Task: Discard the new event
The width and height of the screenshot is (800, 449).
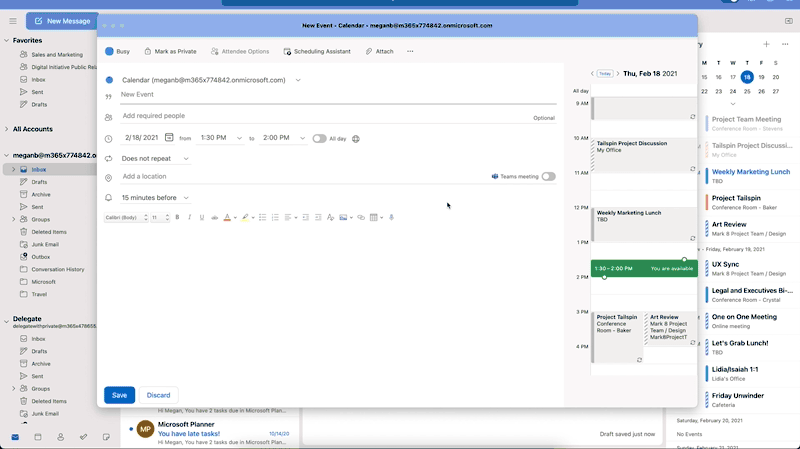Action: click(158, 395)
